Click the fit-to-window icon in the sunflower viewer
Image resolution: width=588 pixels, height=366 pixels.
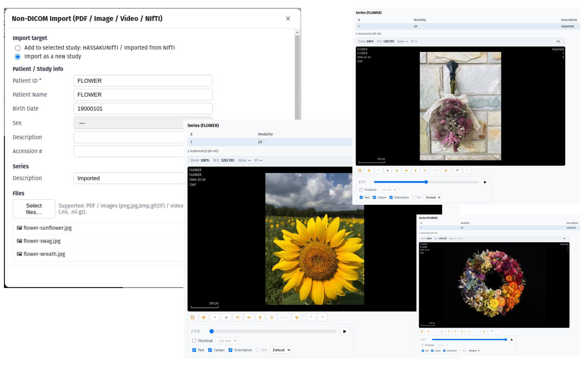point(192,317)
